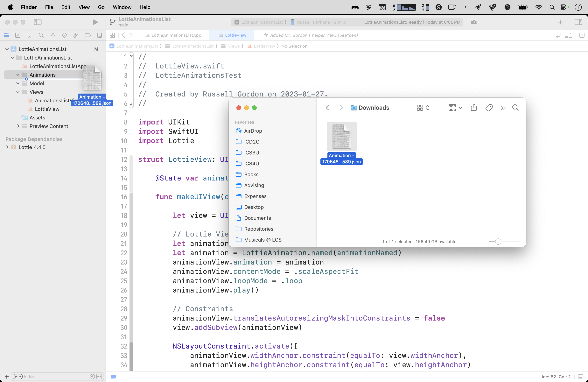Switch to the LottieView editor tab
This screenshot has height=382, width=588.
pyautogui.click(x=232, y=35)
